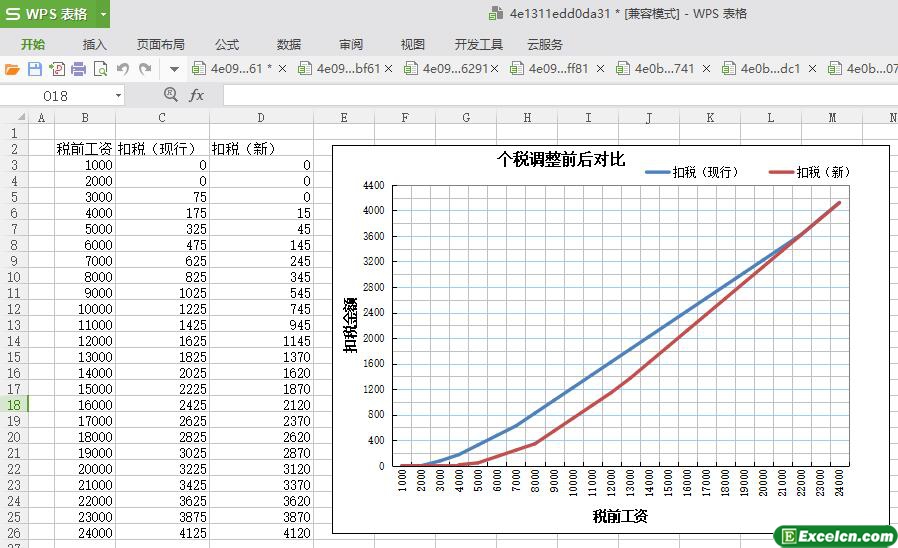The image size is (898, 548).
Task: Select legend entry 扣税（现行） in chart
Action: pos(692,172)
